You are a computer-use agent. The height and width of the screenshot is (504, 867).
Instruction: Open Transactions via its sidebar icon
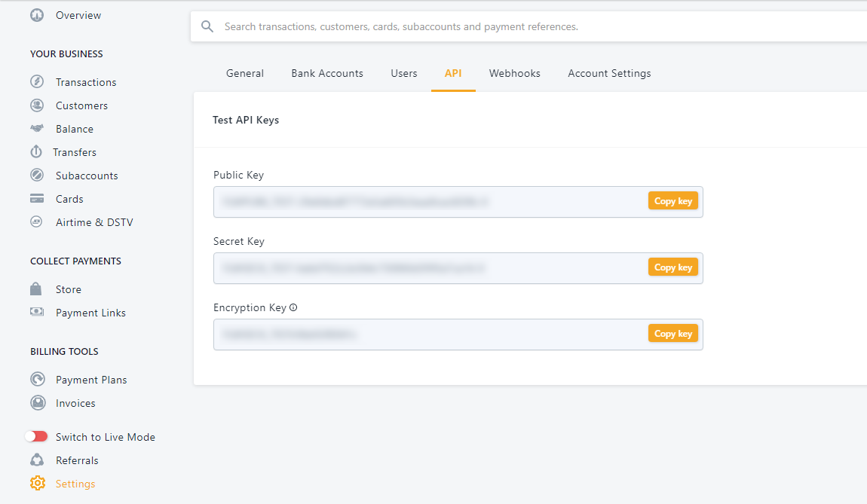tap(37, 82)
